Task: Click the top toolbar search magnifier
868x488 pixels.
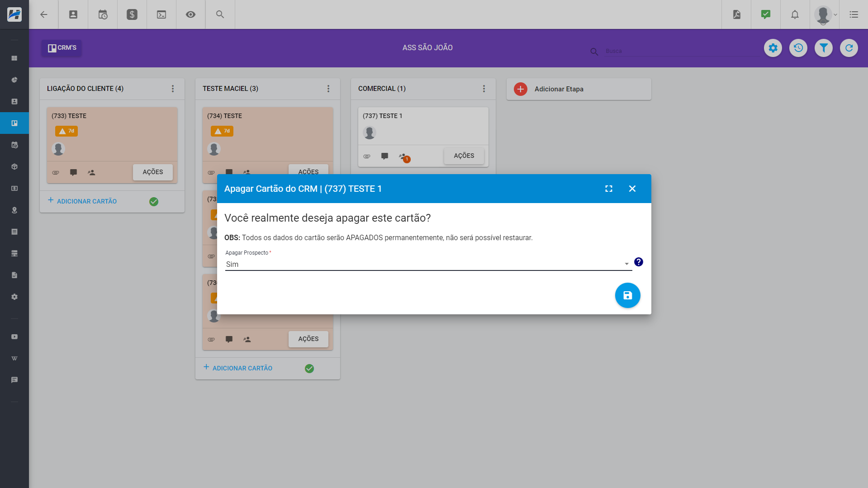Action: [220, 14]
